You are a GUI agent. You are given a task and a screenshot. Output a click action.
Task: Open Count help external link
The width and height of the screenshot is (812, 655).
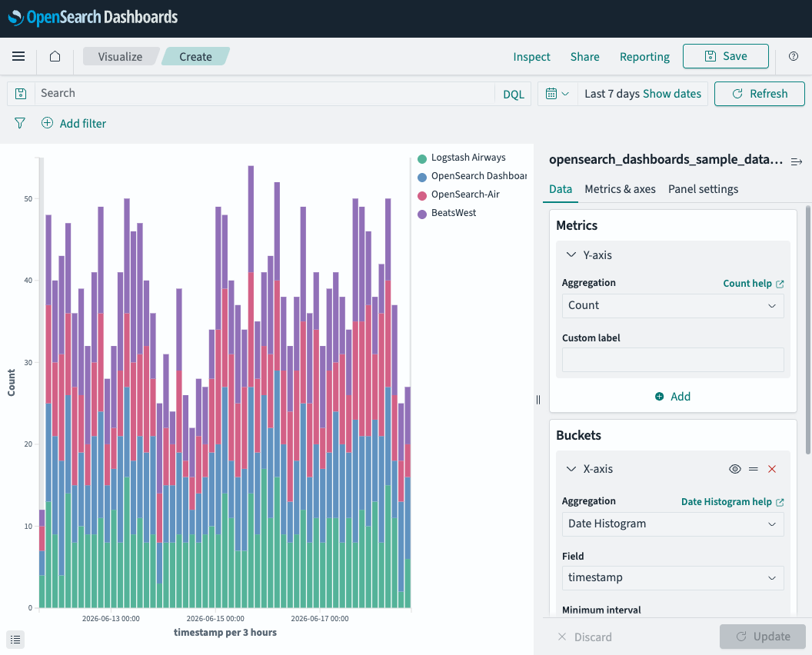754,283
